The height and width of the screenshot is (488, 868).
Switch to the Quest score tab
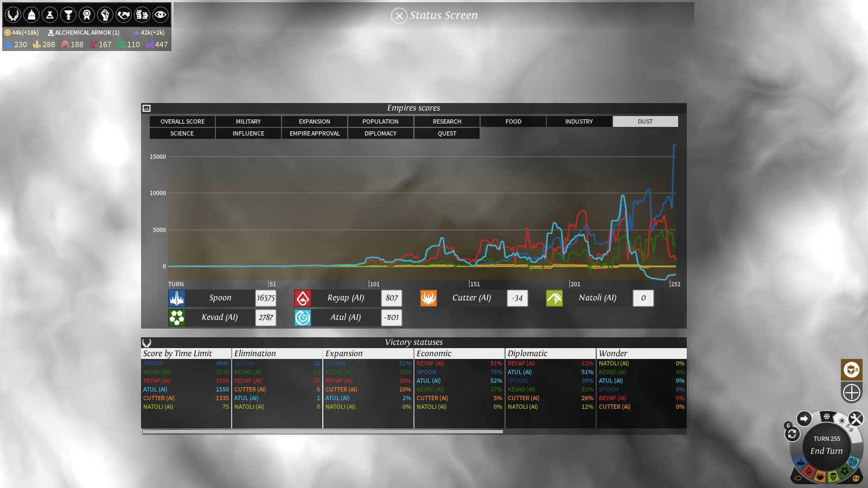[x=447, y=133]
